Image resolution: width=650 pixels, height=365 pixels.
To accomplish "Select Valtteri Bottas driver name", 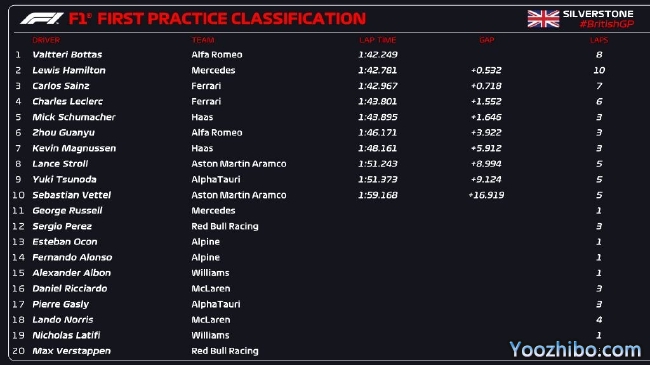I will click(67, 55).
